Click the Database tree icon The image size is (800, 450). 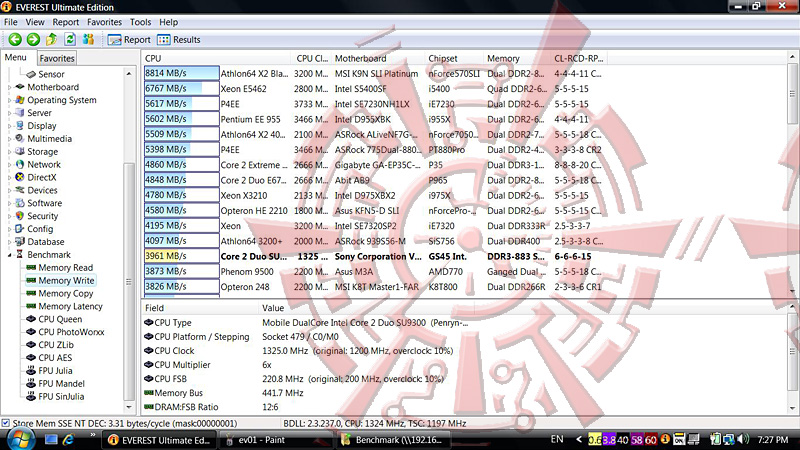point(20,241)
